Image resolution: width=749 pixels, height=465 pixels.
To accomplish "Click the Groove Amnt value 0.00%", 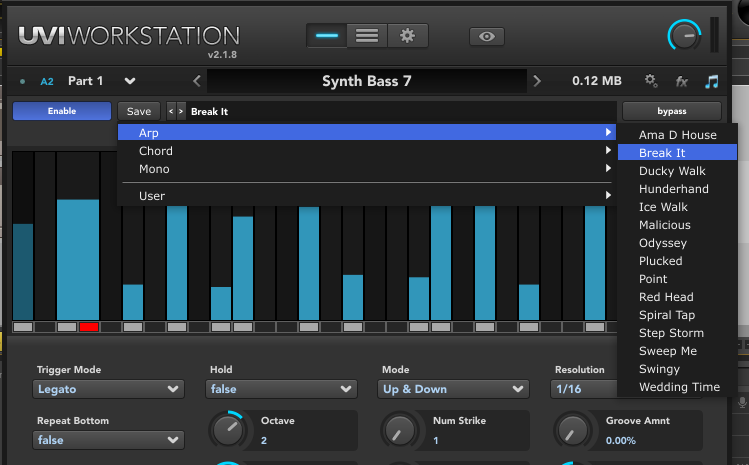I will [621, 440].
